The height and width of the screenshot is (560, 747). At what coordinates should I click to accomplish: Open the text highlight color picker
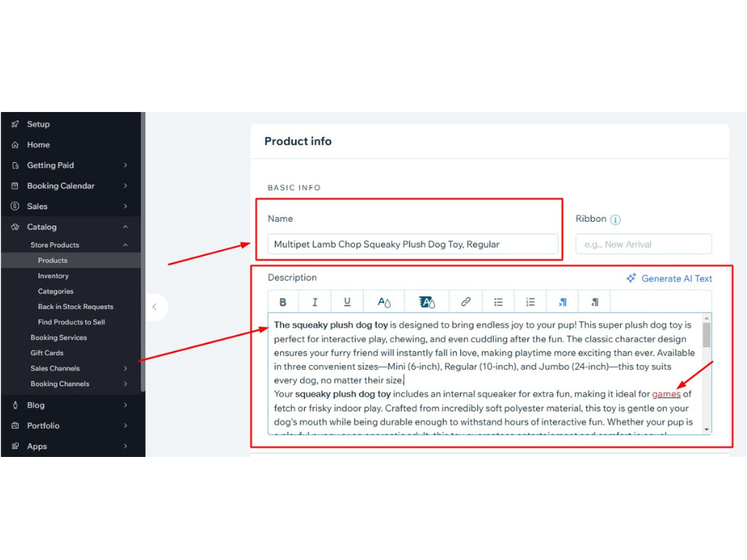coord(427,302)
